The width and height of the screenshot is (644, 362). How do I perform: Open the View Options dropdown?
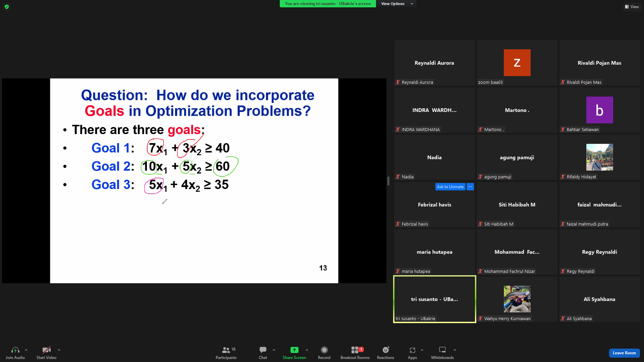(396, 4)
